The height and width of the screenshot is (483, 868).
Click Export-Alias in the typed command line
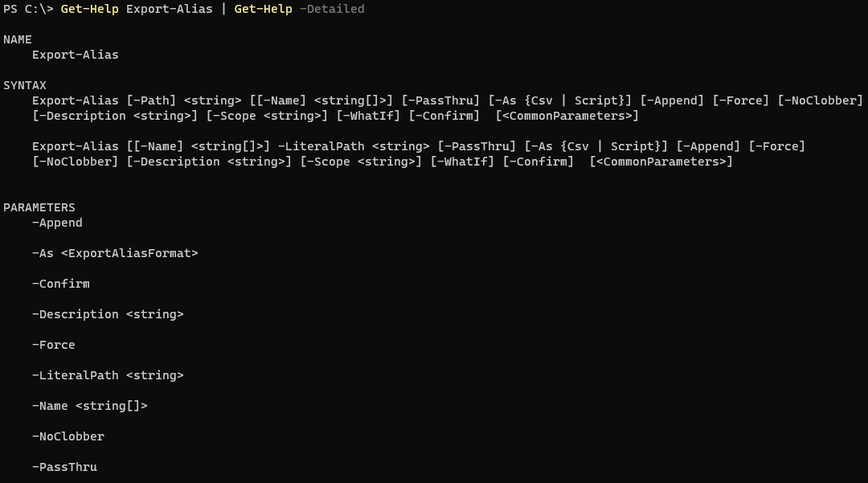[x=170, y=9]
